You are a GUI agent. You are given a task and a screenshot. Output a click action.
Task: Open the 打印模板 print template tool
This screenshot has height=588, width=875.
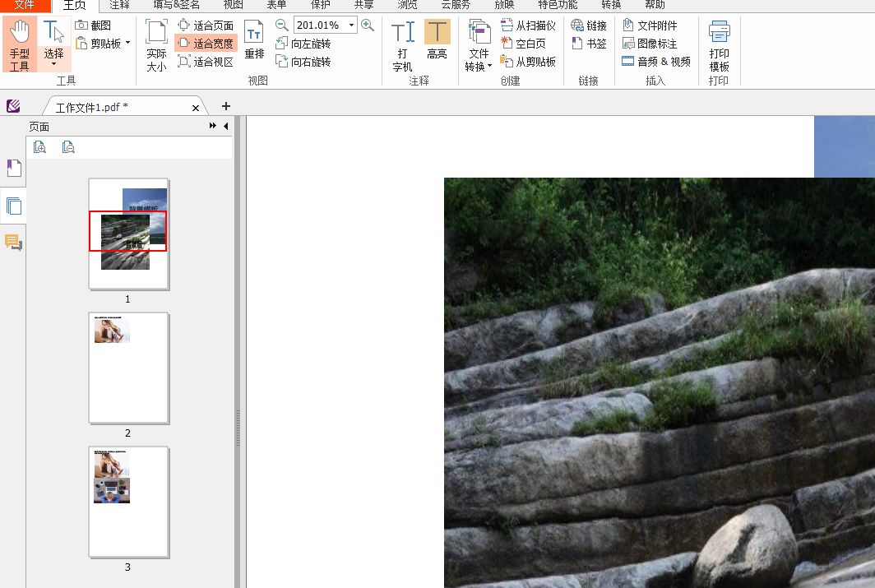pyautogui.click(x=719, y=51)
